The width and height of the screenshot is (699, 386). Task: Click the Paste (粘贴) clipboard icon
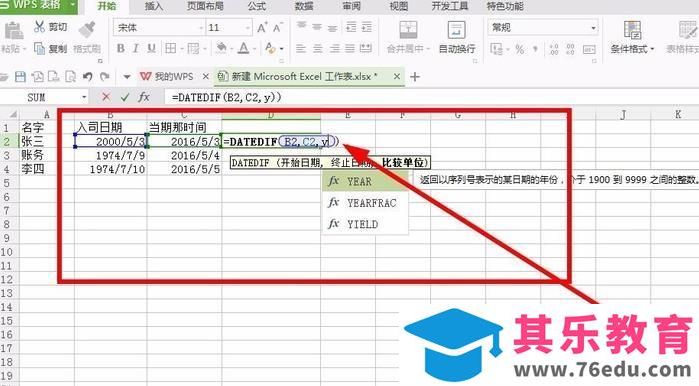[14, 31]
